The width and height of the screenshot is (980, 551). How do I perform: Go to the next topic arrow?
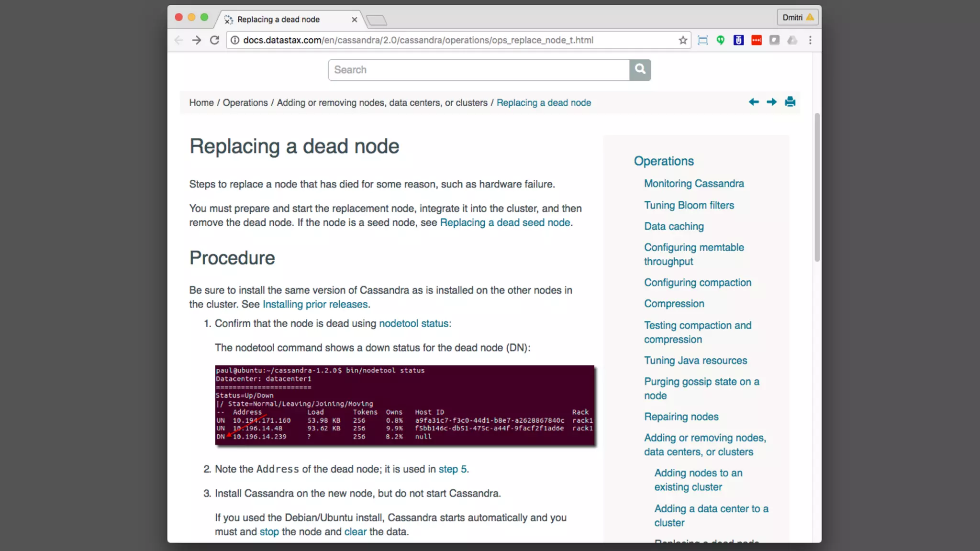(x=771, y=102)
